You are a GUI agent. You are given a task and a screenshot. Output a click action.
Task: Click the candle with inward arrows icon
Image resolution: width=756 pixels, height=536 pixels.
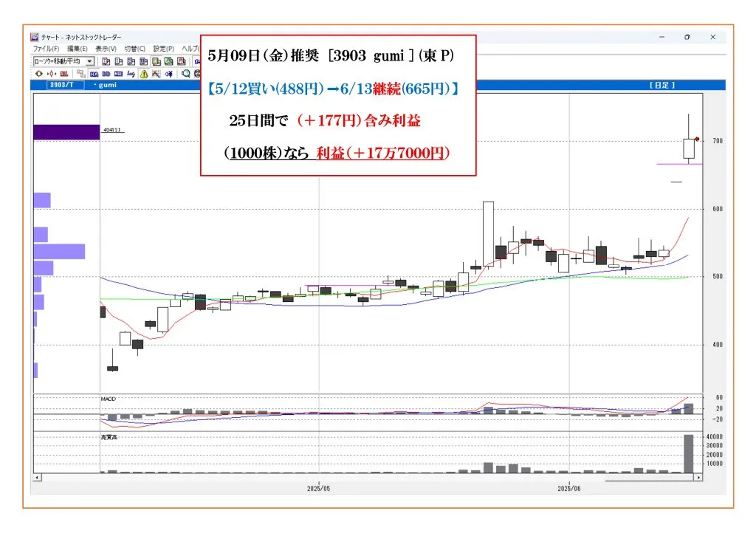coord(52,74)
